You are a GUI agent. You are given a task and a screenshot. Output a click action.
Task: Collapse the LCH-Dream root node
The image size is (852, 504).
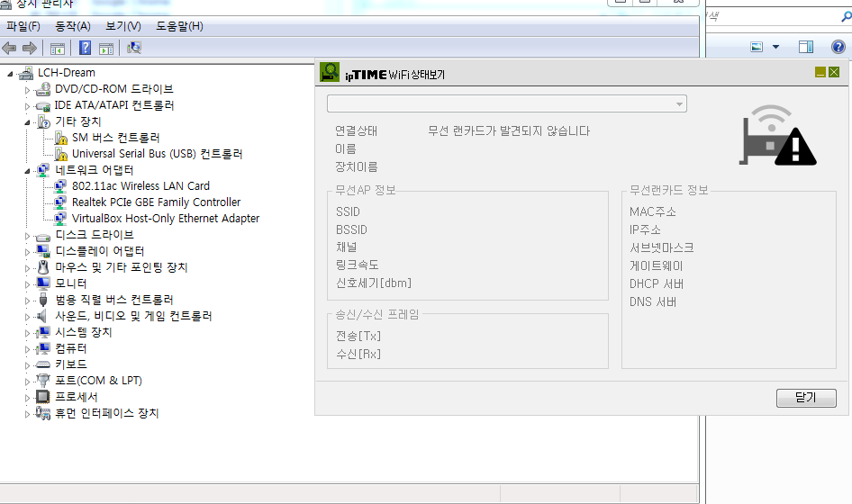(10, 74)
